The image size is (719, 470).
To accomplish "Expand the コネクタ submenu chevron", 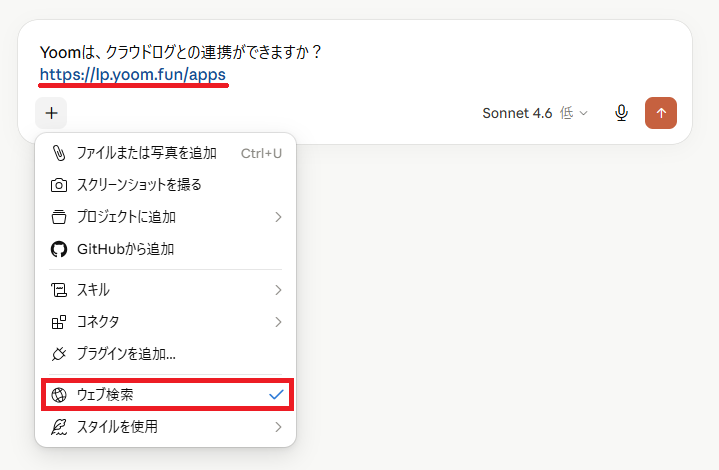I will coord(278,322).
